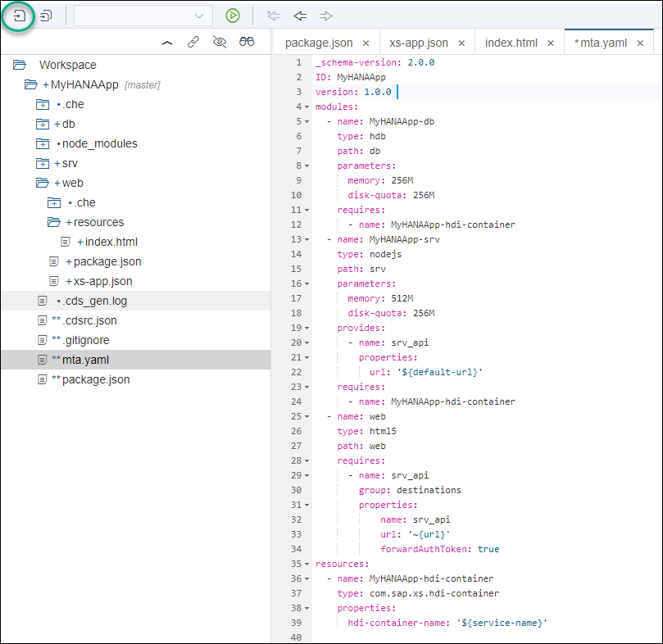Image resolution: width=663 pixels, height=644 pixels.
Task: Collapse the web folder
Action: (x=43, y=183)
